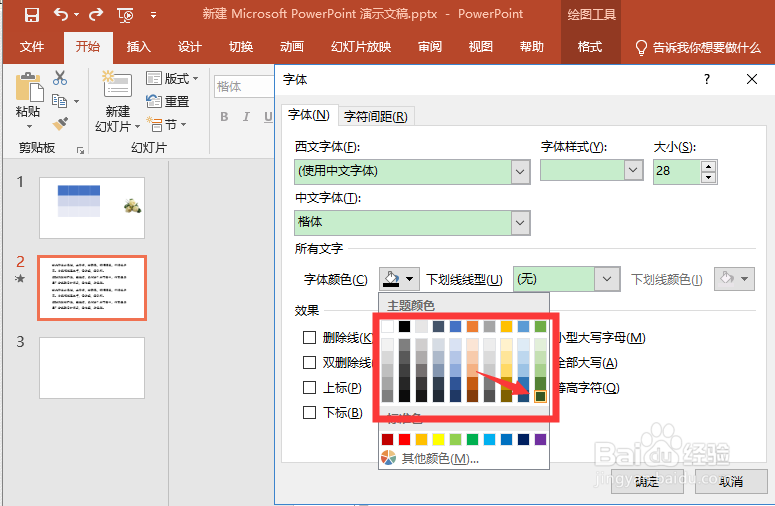This screenshot has height=506, width=775.
Task: Pick dark green theme color swatch
Action: (540, 396)
